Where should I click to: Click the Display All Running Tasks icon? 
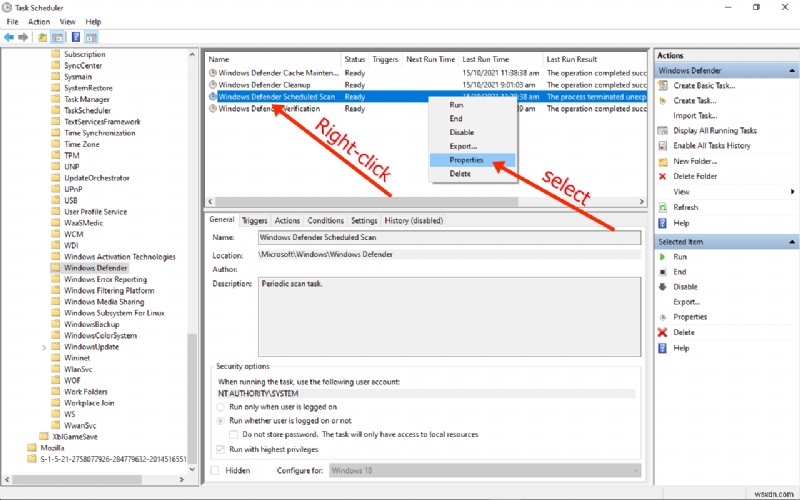(x=663, y=131)
